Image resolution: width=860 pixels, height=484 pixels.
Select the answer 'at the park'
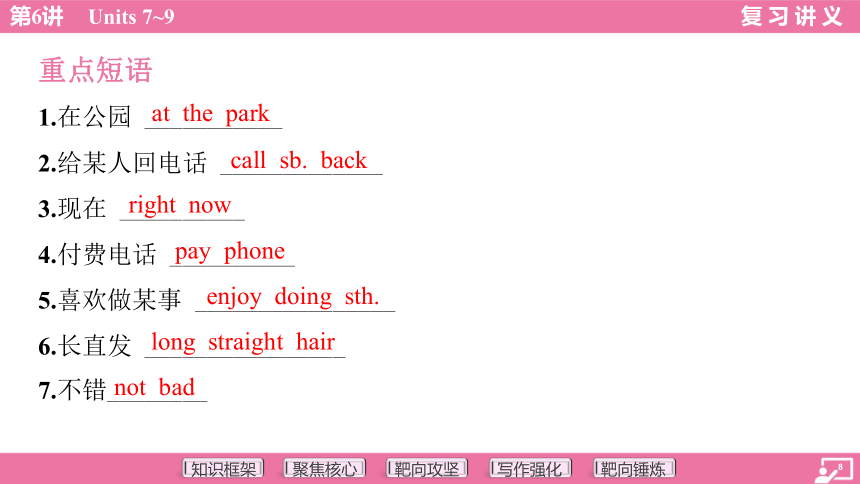(211, 114)
